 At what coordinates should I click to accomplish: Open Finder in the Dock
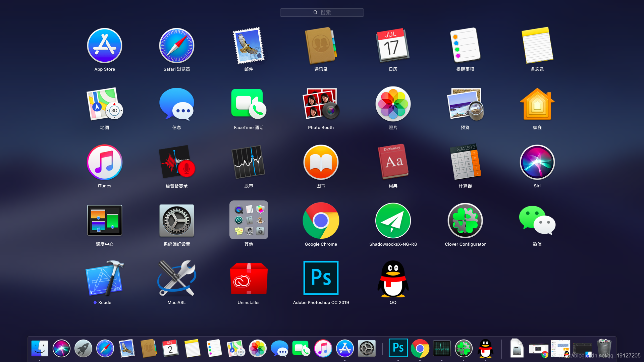click(40, 349)
